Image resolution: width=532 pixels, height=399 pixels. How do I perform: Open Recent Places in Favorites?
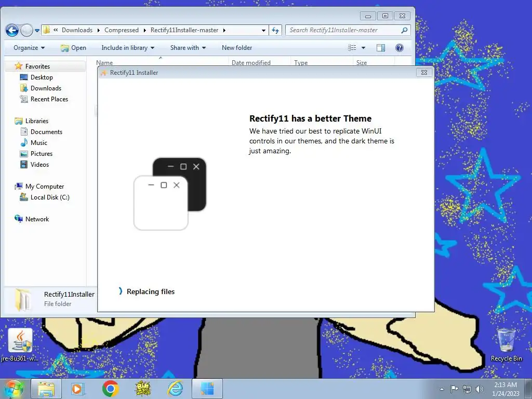coord(49,99)
